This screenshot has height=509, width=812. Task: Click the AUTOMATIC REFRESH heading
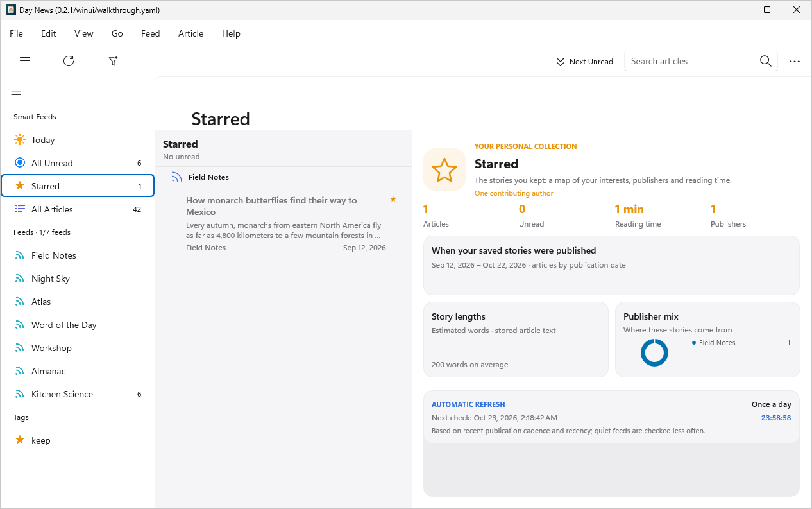pyautogui.click(x=468, y=404)
